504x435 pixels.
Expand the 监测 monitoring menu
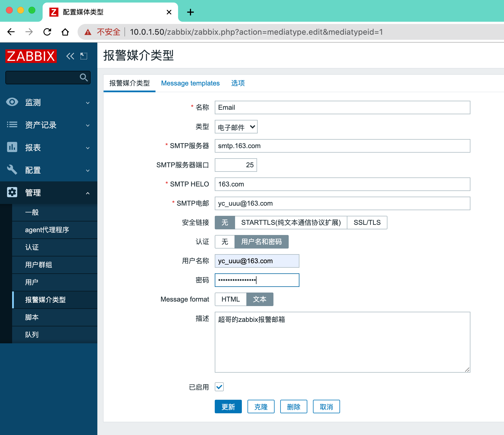pyautogui.click(x=49, y=102)
